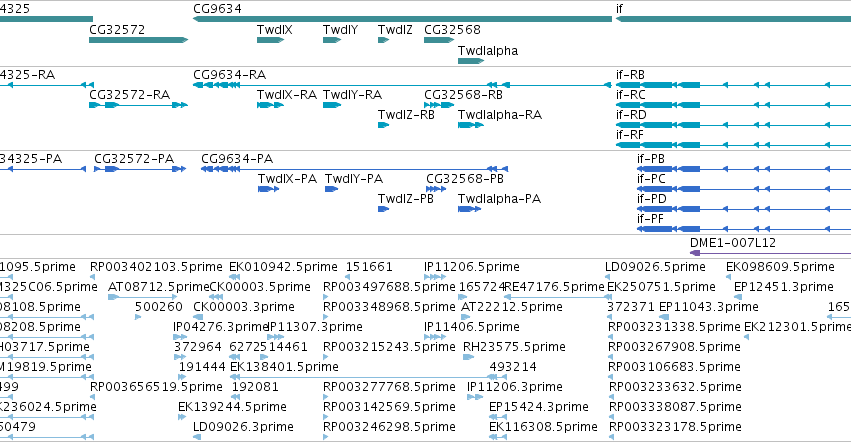Select the 500260 feature label
851x442 pixels.
[x=159, y=307]
